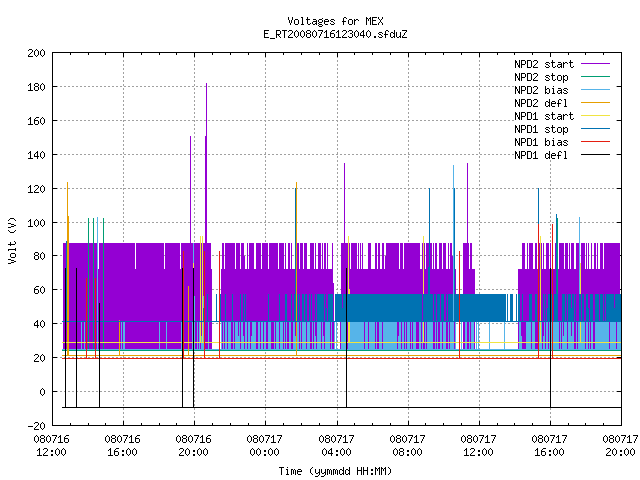This screenshot has width=640, height=480.
Task: Click the 'NPD2 start' legend label
Action: (x=544, y=64)
